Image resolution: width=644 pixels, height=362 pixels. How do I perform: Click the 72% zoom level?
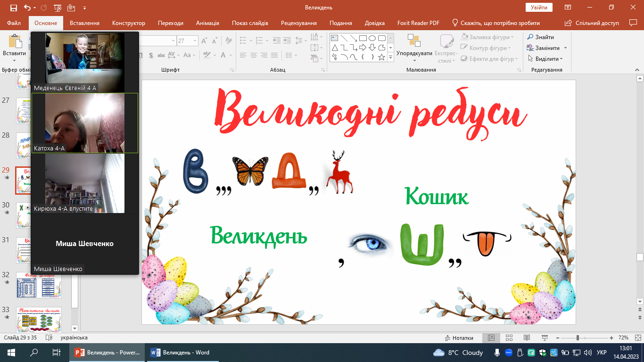[x=623, y=338]
